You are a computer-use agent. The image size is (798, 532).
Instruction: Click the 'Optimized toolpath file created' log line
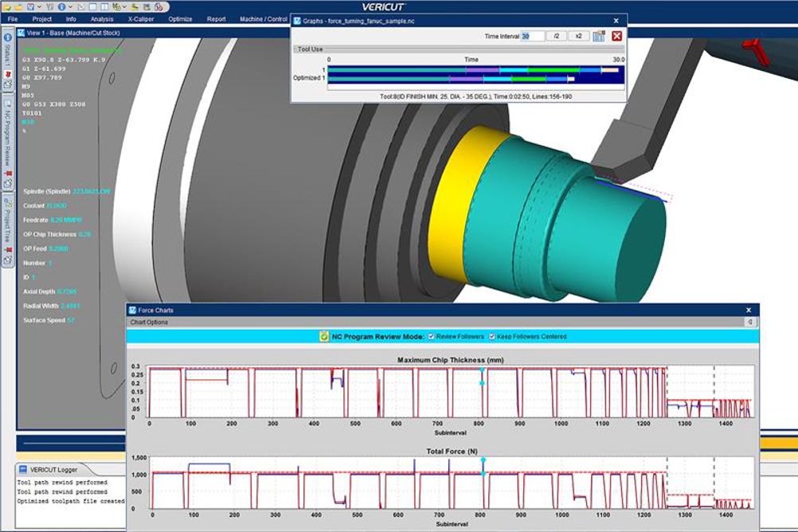click(71, 501)
